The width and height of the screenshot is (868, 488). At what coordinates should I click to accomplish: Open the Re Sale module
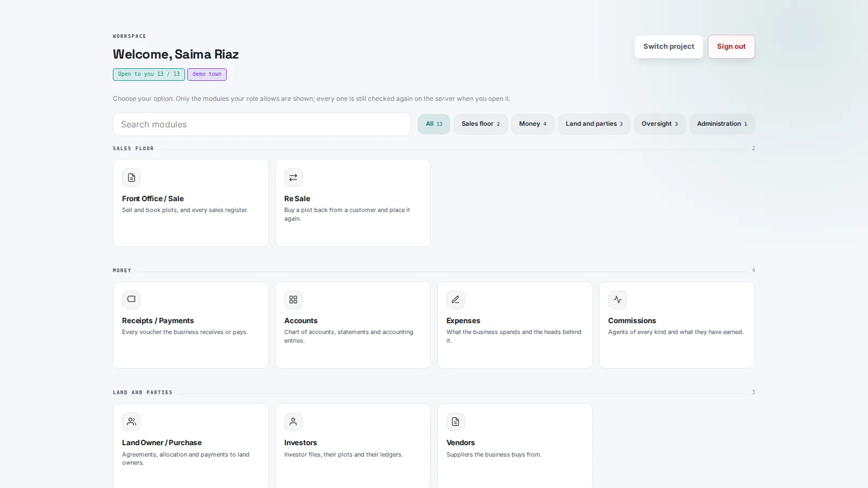click(353, 203)
